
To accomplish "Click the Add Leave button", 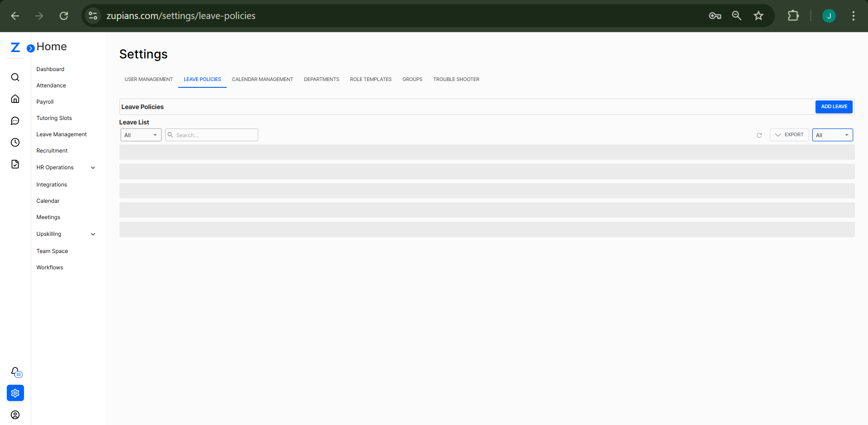I will pos(834,106).
